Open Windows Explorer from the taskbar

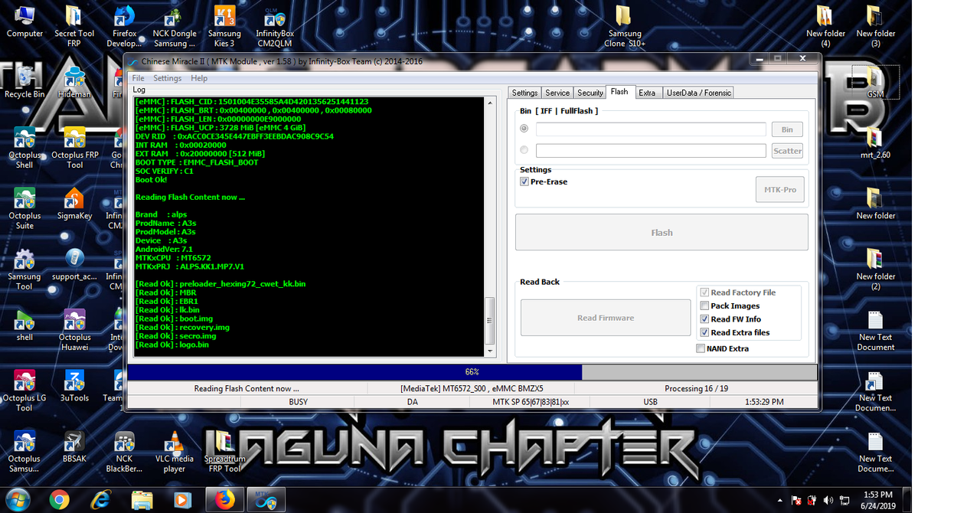point(142,499)
